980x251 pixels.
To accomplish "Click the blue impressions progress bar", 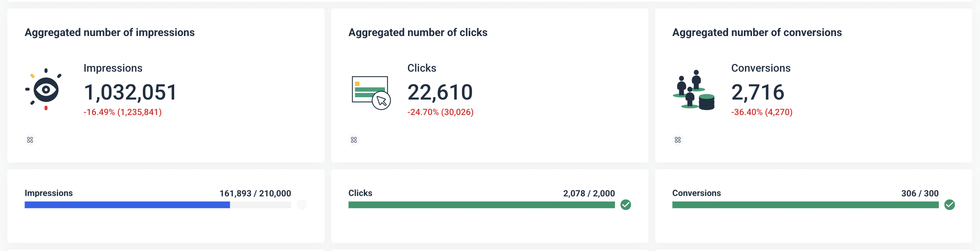I will [128, 205].
